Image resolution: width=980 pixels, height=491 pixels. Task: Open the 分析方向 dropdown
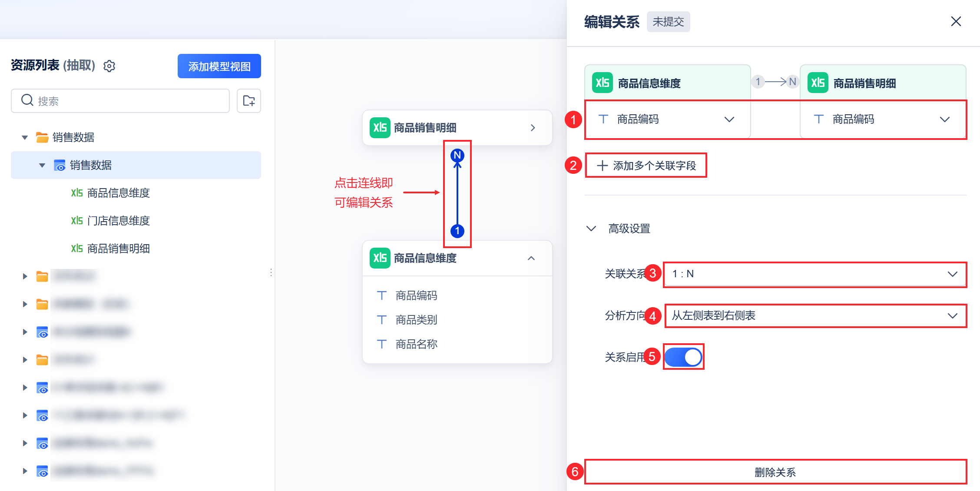pos(814,316)
